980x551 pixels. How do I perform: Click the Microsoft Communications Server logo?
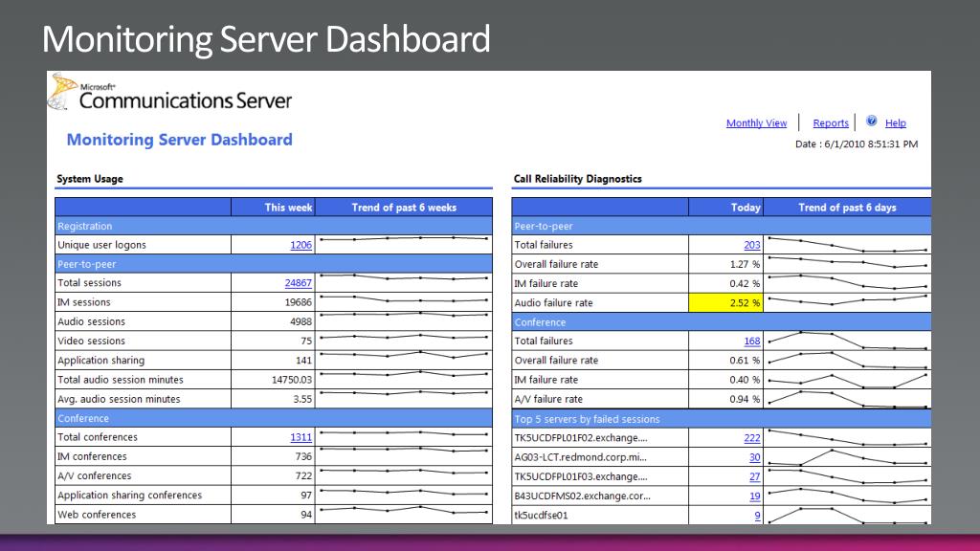[170, 93]
